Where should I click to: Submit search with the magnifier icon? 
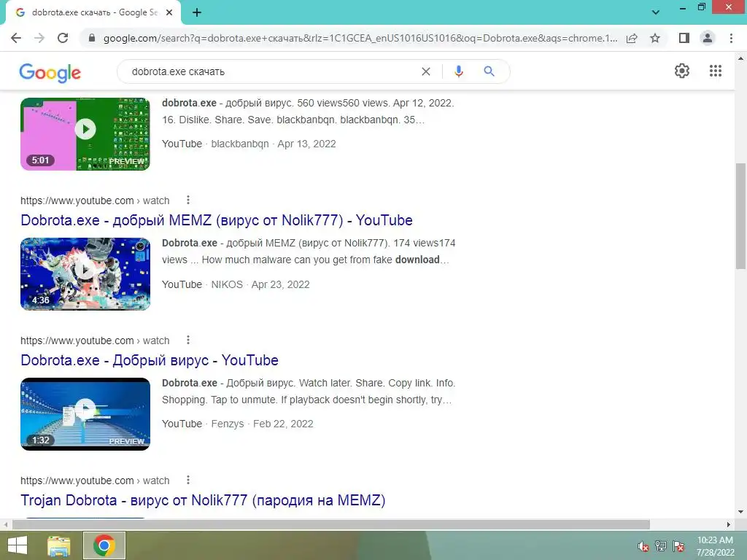coord(489,71)
